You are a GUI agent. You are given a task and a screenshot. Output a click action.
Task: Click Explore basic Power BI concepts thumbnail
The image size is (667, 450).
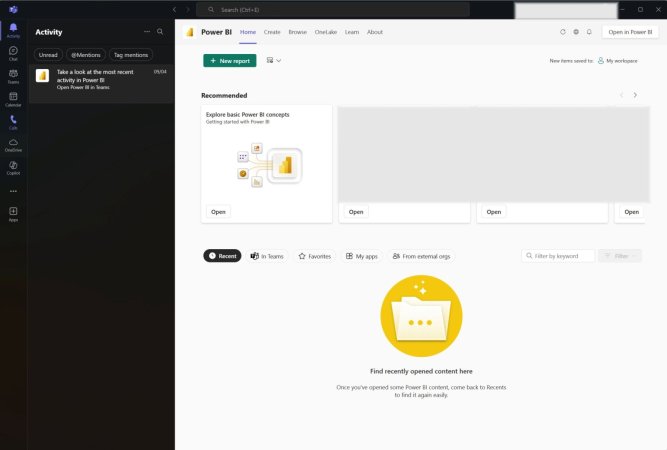pos(269,165)
